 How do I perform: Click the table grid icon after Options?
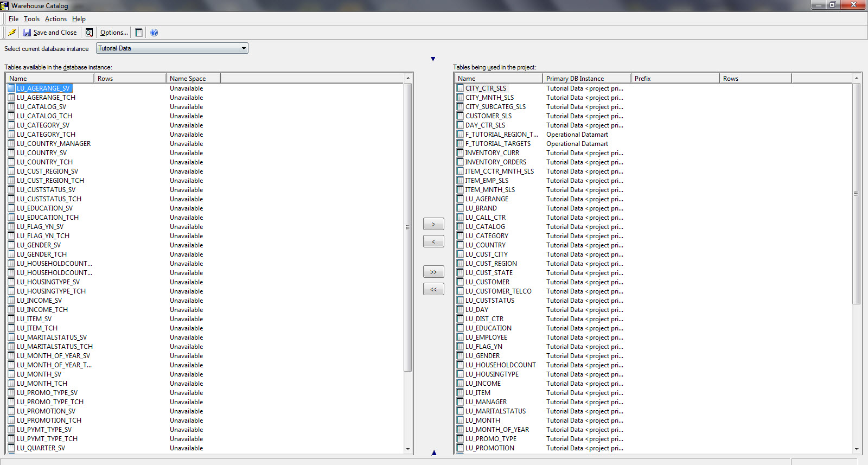(139, 33)
